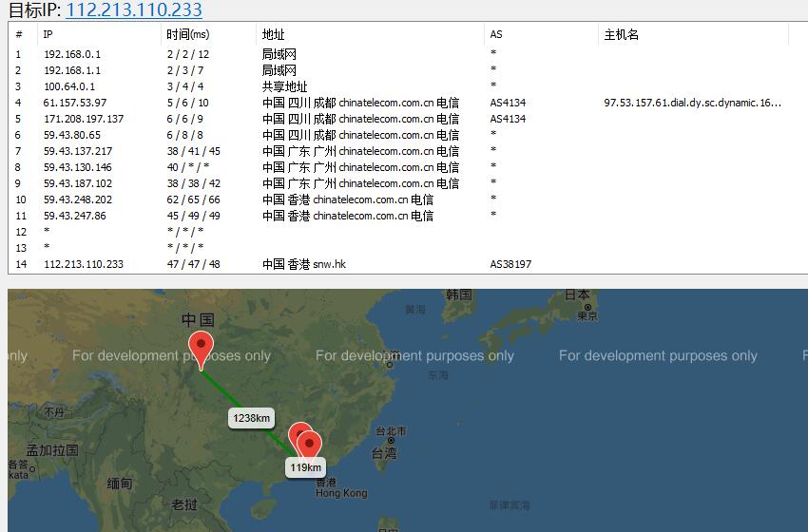Click the red map marker over Chengdu
The width and height of the screenshot is (808, 532).
[201, 351]
